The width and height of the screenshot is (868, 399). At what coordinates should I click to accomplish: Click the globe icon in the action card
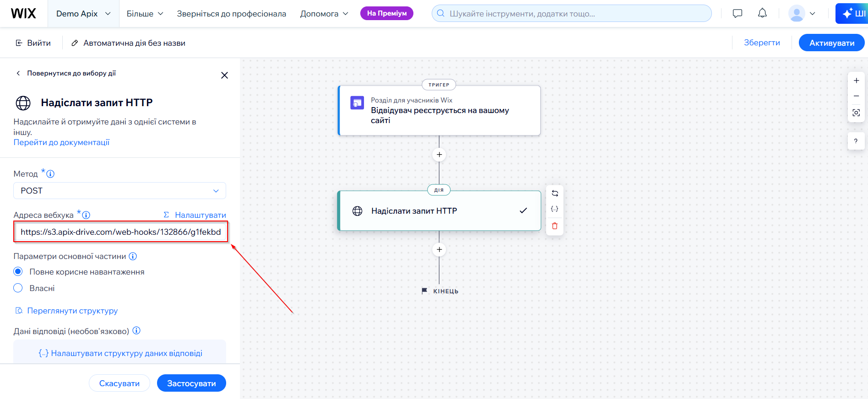tap(357, 211)
